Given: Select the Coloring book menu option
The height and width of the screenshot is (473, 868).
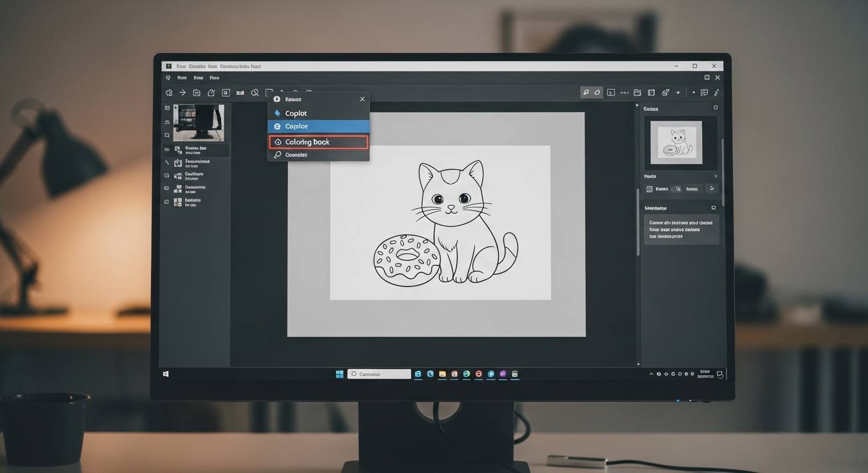Looking at the screenshot, I should [x=318, y=142].
